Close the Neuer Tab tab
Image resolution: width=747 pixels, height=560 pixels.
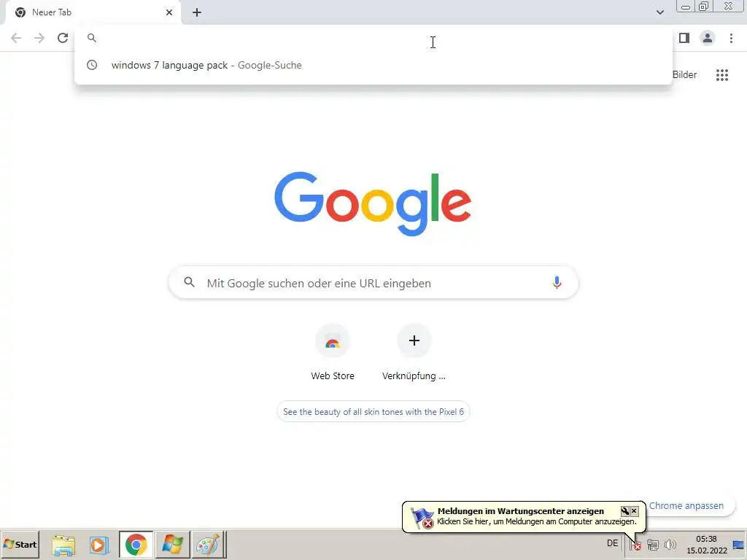point(169,12)
